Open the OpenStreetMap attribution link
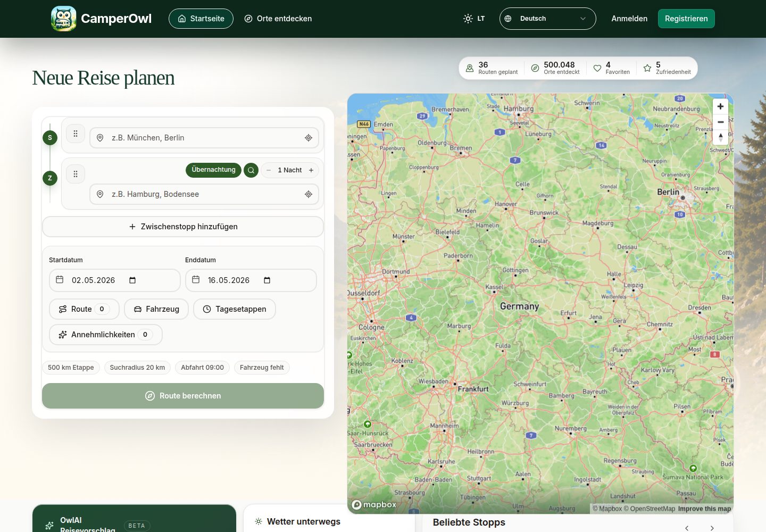 coord(650,509)
